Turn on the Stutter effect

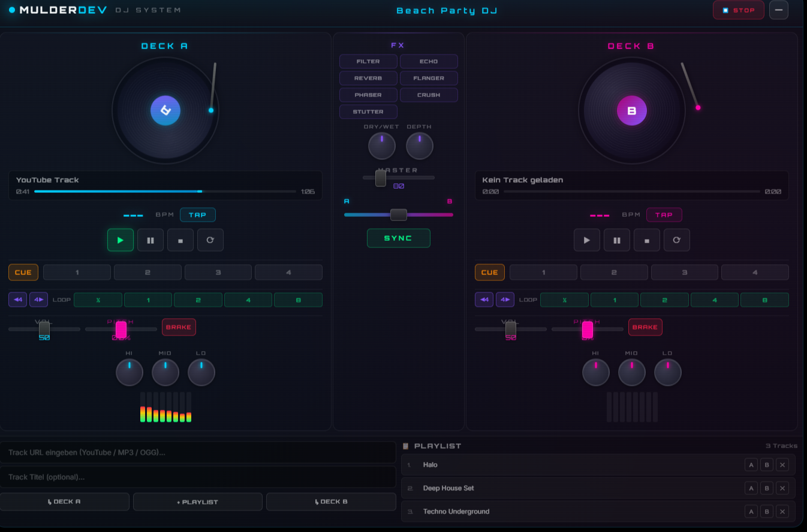(368, 111)
